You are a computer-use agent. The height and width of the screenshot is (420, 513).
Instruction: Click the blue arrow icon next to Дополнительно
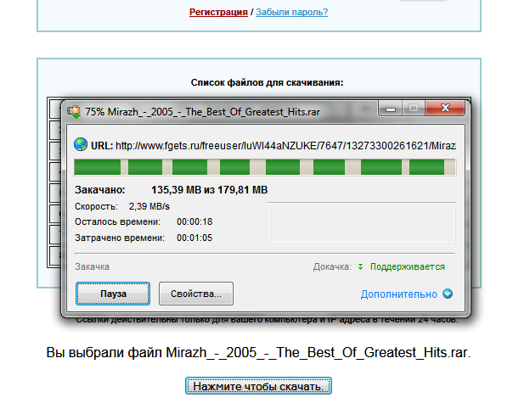447,294
